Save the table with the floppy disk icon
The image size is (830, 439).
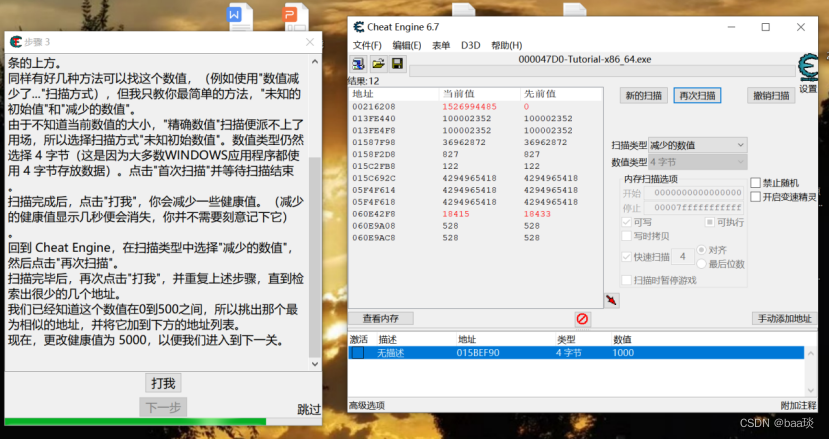pyautogui.click(x=397, y=64)
